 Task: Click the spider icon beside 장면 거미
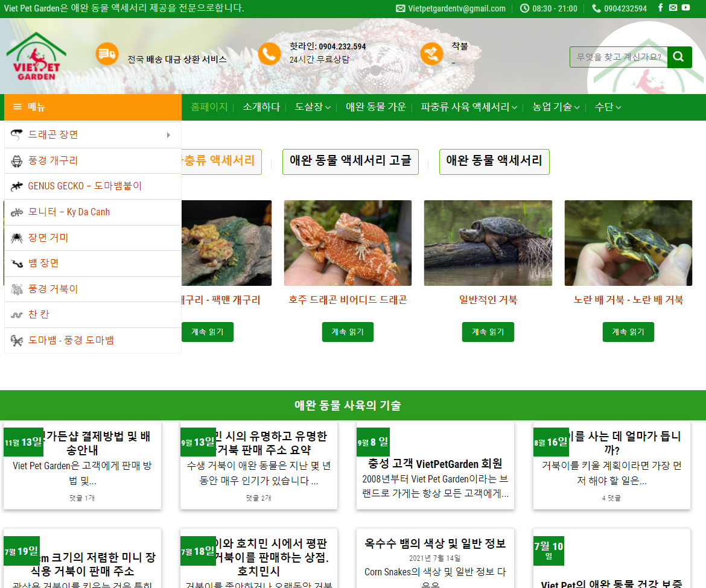(17, 238)
